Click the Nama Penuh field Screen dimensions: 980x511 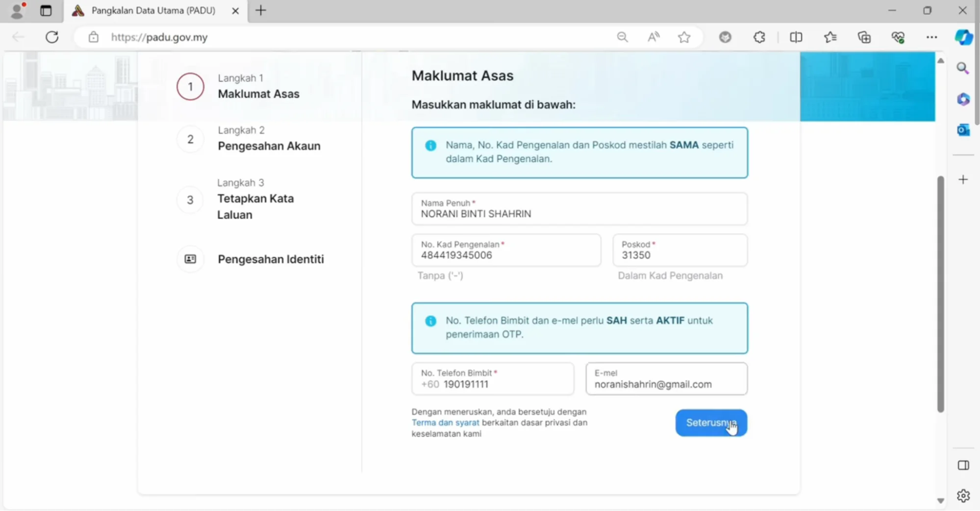[579, 209]
